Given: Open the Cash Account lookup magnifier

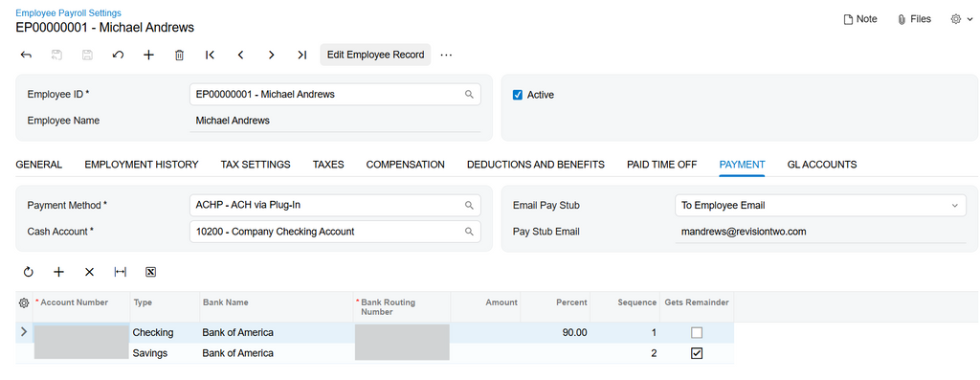Looking at the screenshot, I should pos(469,232).
